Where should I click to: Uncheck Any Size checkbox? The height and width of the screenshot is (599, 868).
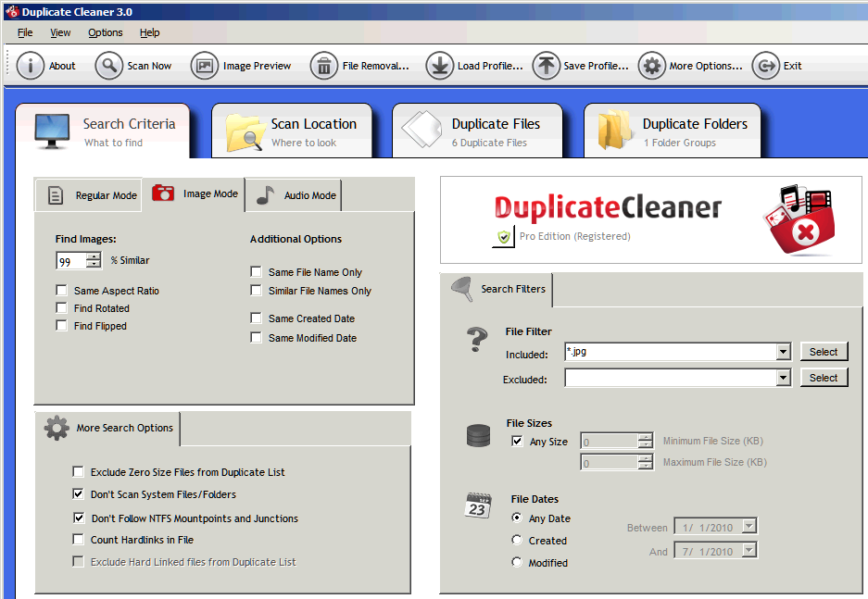[x=517, y=442]
